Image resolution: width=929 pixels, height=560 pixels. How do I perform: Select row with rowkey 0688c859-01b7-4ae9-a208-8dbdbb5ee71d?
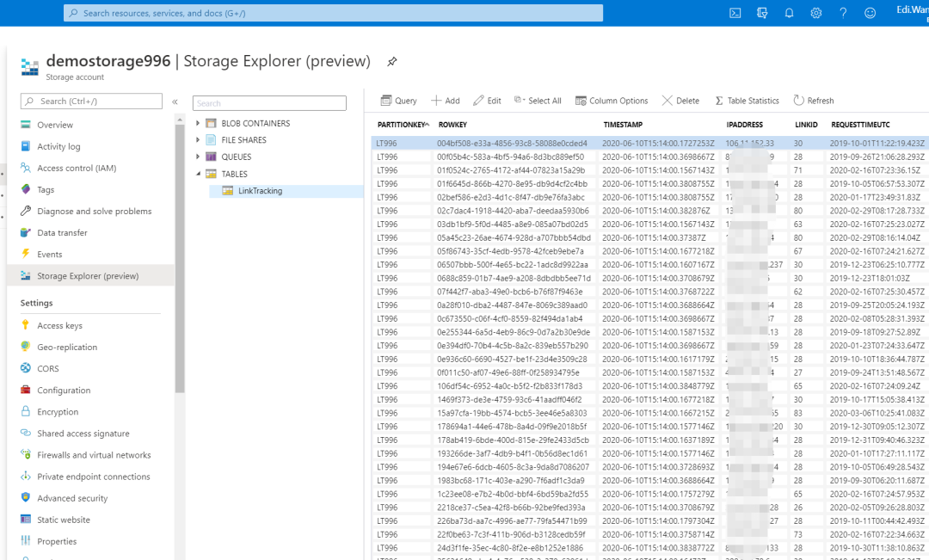tap(650, 279)
